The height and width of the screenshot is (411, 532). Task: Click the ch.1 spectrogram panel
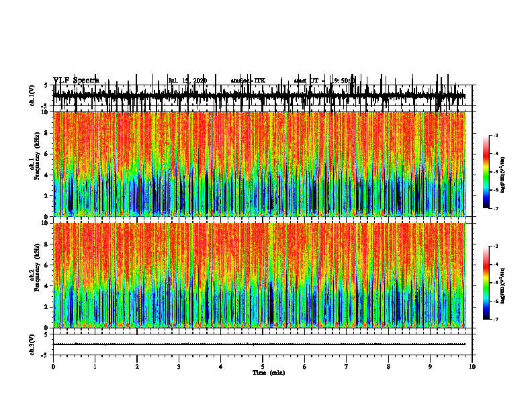click(259, 164)
